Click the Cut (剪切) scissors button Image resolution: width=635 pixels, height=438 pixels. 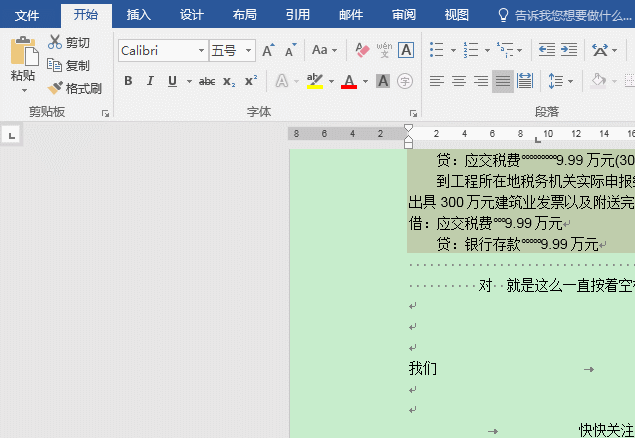click(68, 42)
